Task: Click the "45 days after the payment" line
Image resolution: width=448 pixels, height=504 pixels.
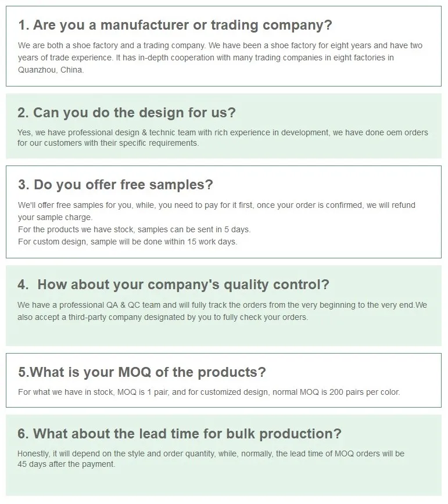Action: coord(66,464)
